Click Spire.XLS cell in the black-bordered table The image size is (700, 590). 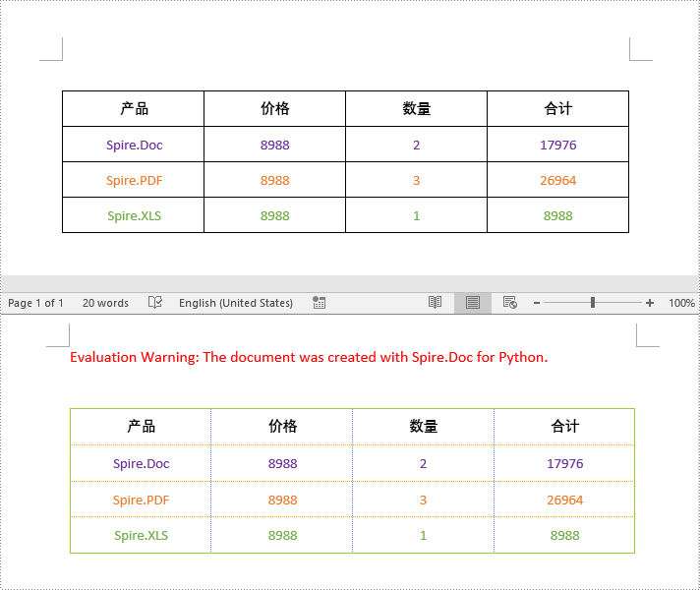tap(134, 215)
